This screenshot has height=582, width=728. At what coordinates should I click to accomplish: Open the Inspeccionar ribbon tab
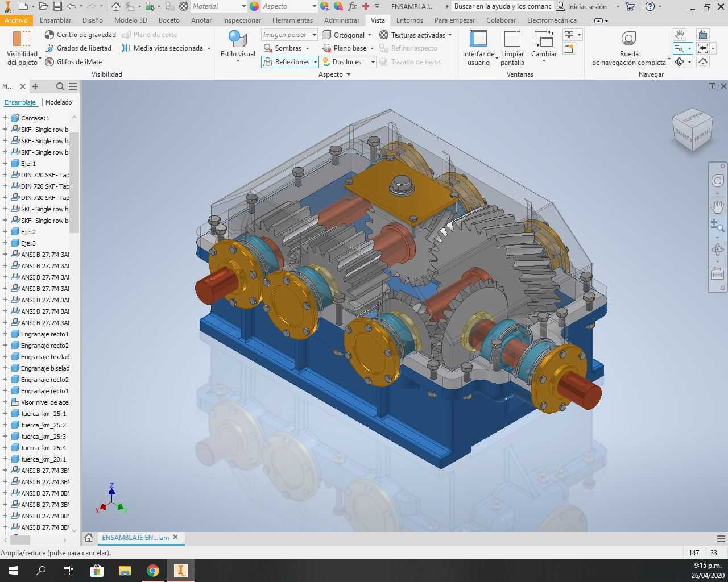click(x=242, y=20)
